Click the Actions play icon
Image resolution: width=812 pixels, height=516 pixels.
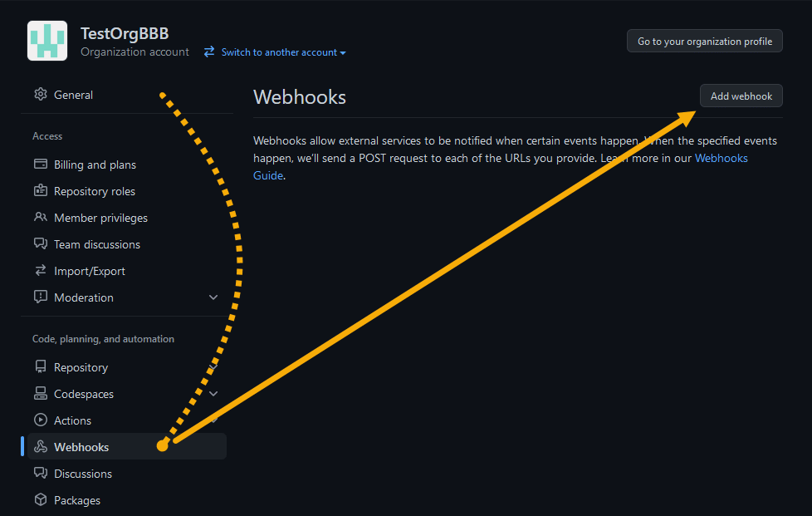pyautogui.click(x=40, y=420)
